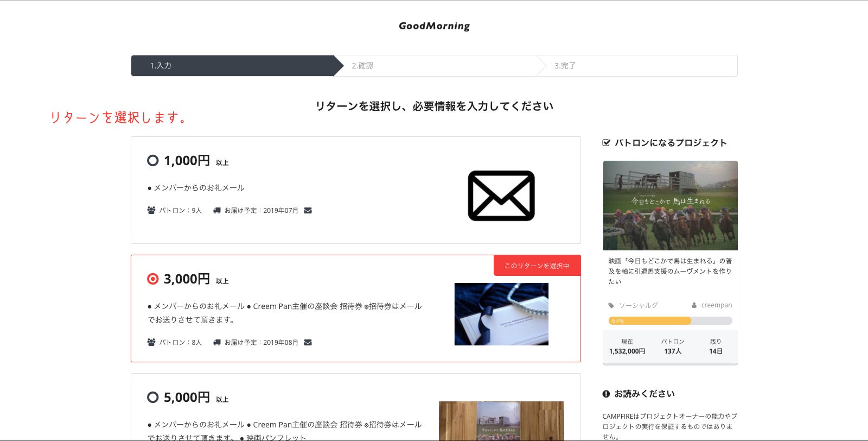Click small mail icon beside 2019年07月
This screenshot has width=868, height=441.
(308, 210)
